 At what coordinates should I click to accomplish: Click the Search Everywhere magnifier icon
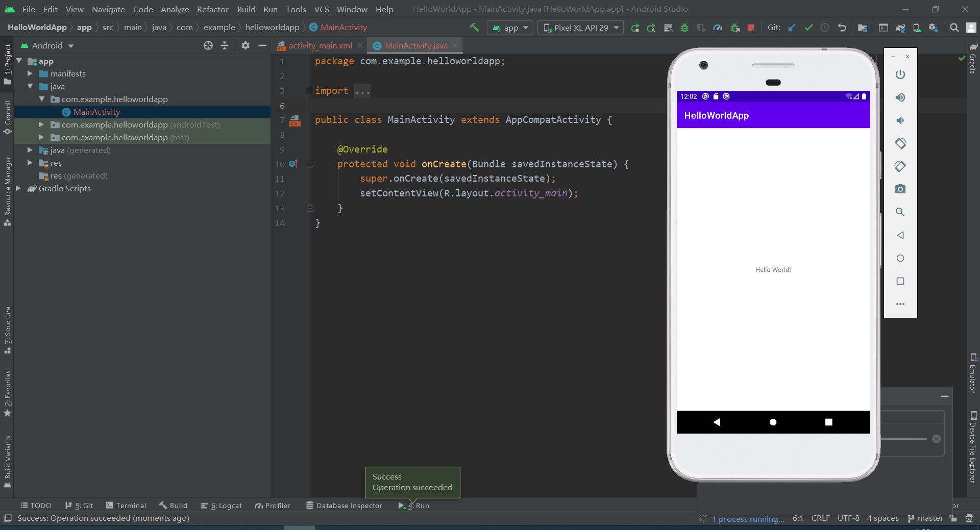pos(954,28)
